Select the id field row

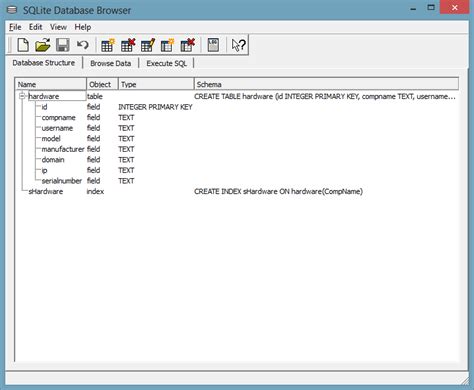coord(237,107)
